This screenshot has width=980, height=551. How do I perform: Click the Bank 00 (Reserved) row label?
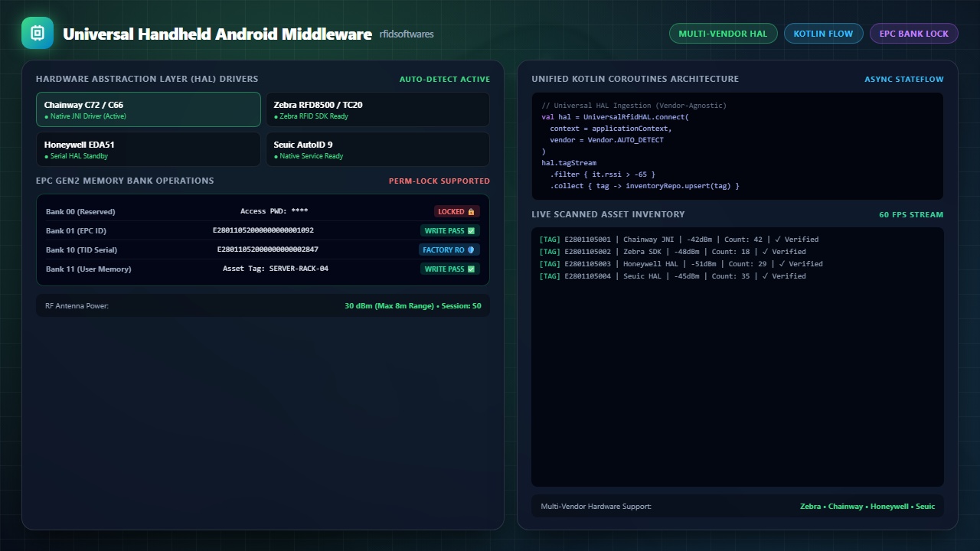click(80, 212)
